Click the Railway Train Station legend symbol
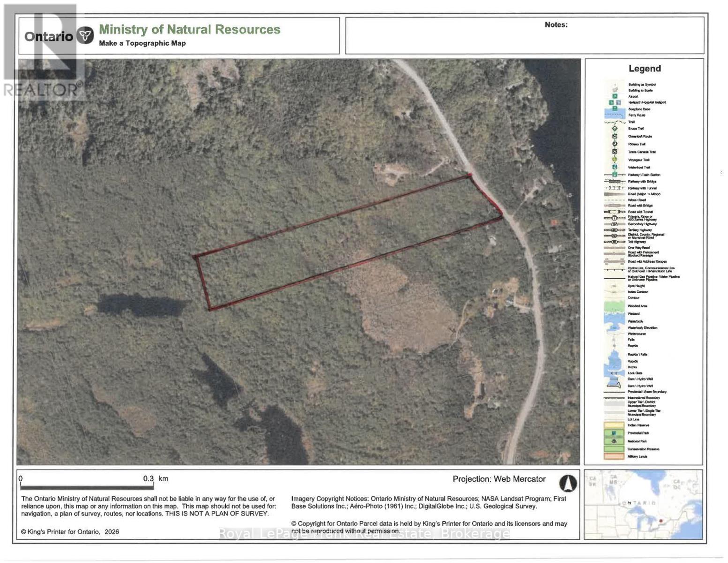This screenshot has width=728, height=563. (x=615, y=175)
